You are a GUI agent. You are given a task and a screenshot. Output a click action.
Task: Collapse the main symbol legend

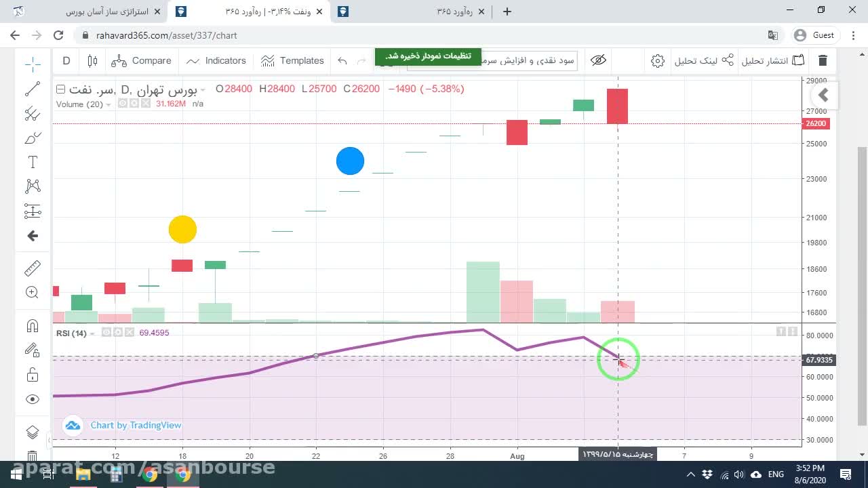coord(60,89)
